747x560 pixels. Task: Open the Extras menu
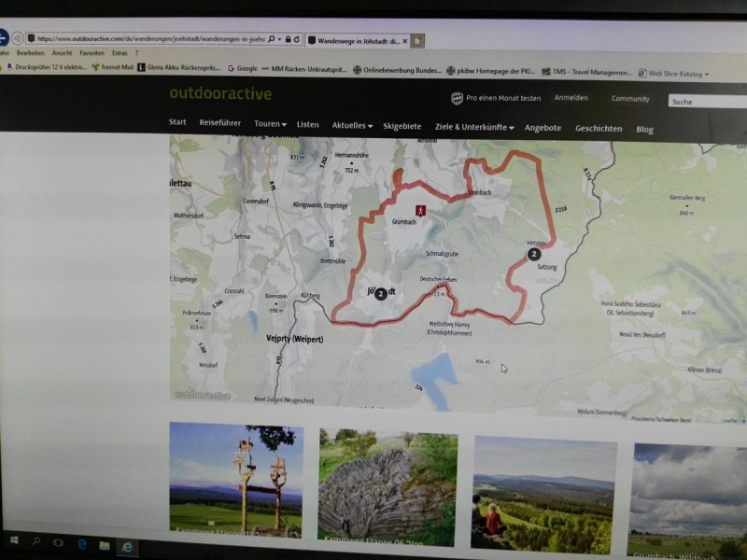point(120,53)
